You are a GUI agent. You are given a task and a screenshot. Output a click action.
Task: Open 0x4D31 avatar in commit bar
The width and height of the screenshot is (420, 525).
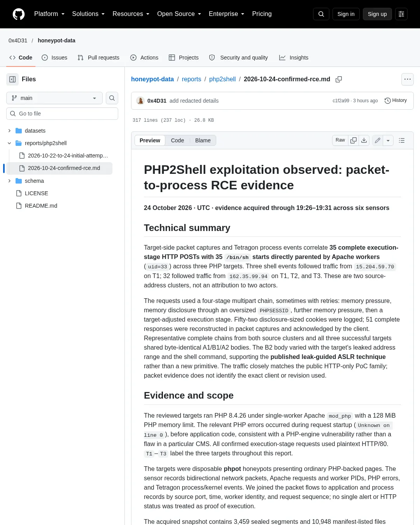[140, 101]
